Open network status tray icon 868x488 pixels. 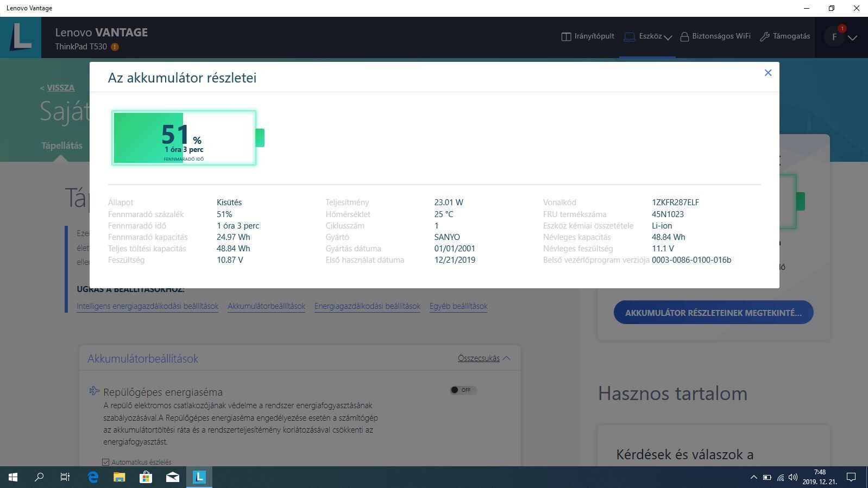click(x=781, y=478)
